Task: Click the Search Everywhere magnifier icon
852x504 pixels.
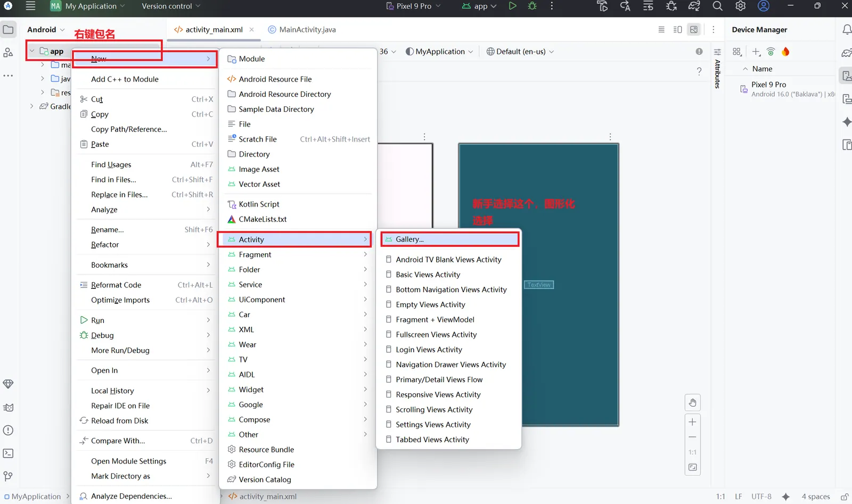Action: coord(717,6)
